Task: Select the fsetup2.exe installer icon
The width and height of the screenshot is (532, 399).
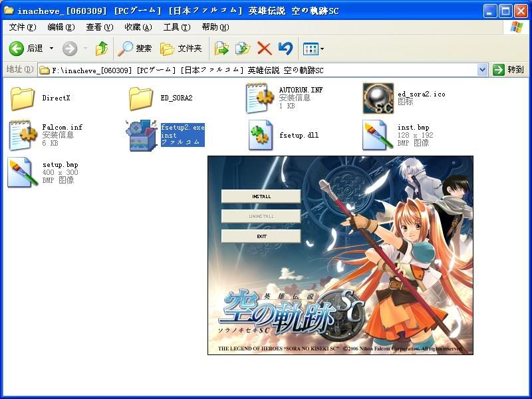Action: click(x=142, y=135)
